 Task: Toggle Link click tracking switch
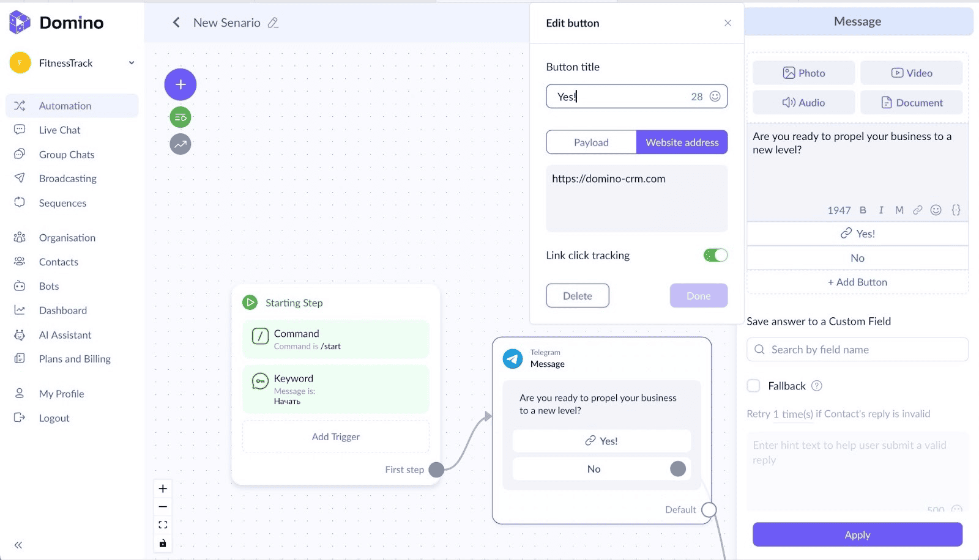[x=715, y=255]
